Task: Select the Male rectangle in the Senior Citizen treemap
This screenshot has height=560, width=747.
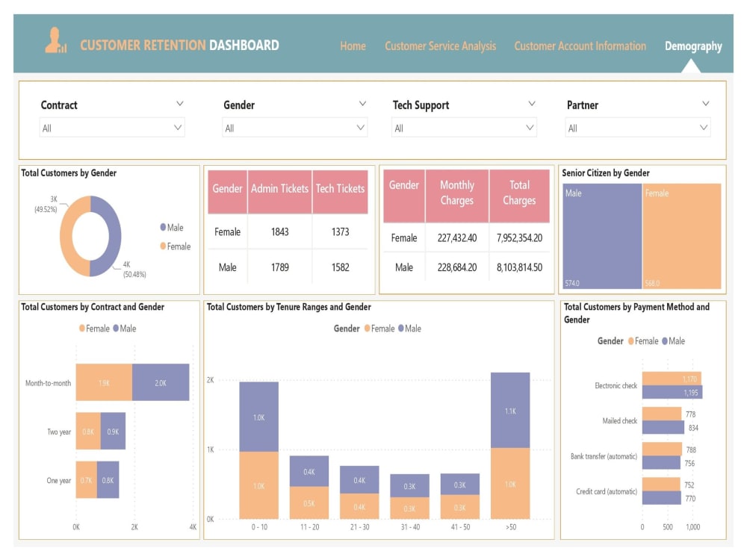Action: click(601, 235)
